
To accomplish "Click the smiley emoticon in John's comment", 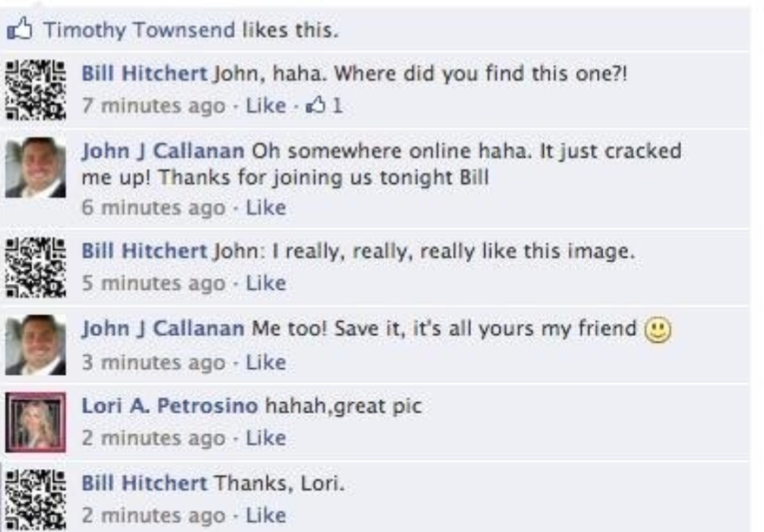I will point(658,330).
